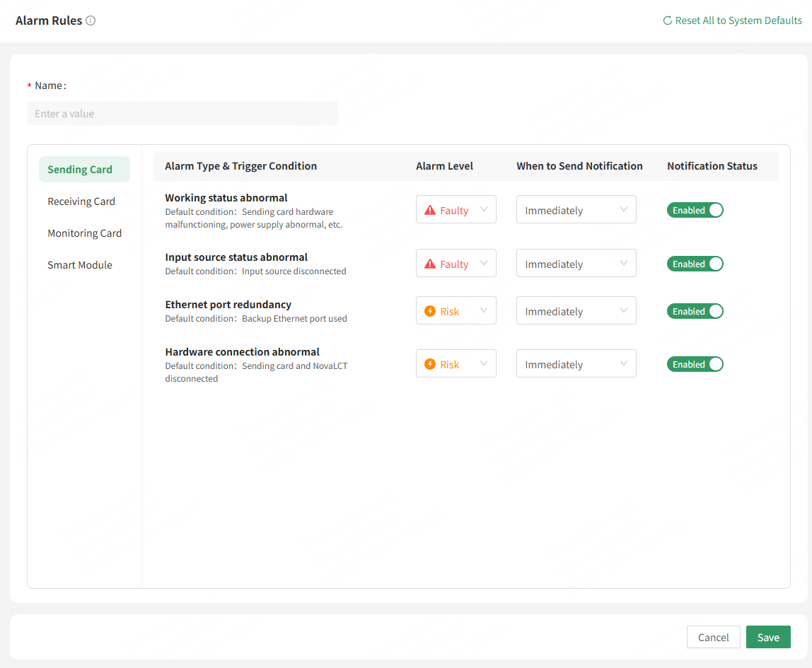The height and width of the screenshot is (668, 812).
Task: Select the Smart Module tab
Action: point(80,265)
